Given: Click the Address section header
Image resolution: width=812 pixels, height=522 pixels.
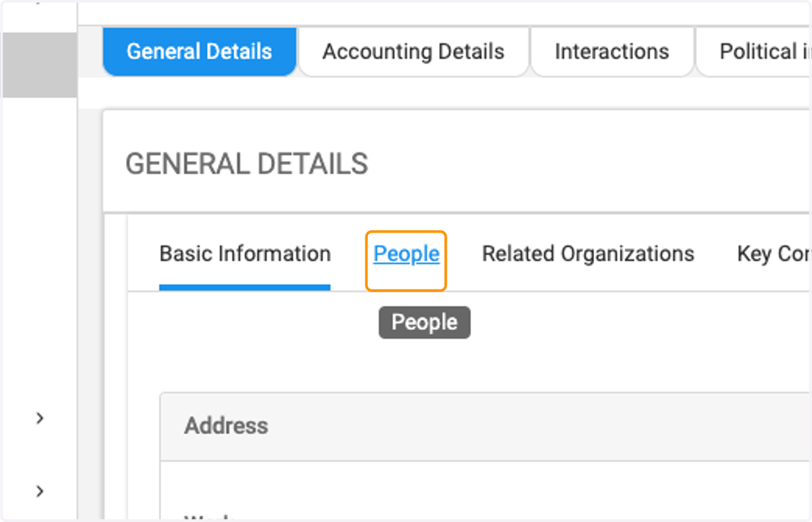Looking at the screenshot, I should tap(485, 426).
